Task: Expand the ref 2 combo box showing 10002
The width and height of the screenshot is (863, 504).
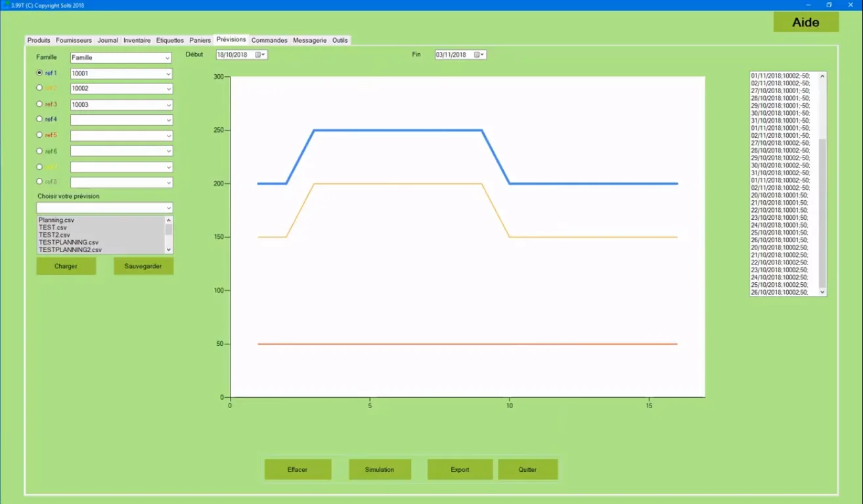Action: [121, 89]
